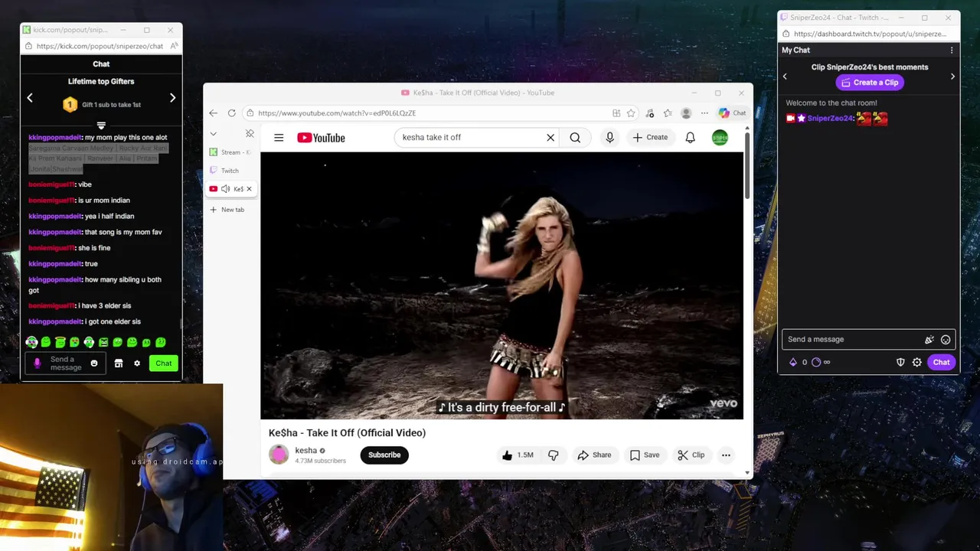
Task: Close the Ke$ YouTube tab
Action: (x=249, y=189)
